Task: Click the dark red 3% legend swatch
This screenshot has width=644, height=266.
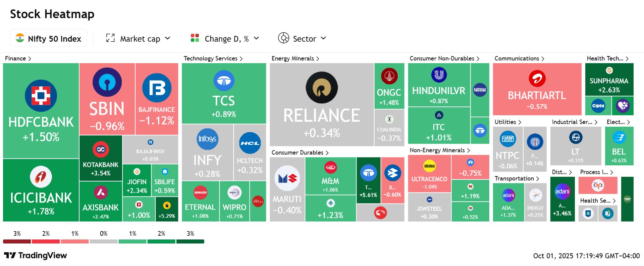Action: click(x=17, y=241)
